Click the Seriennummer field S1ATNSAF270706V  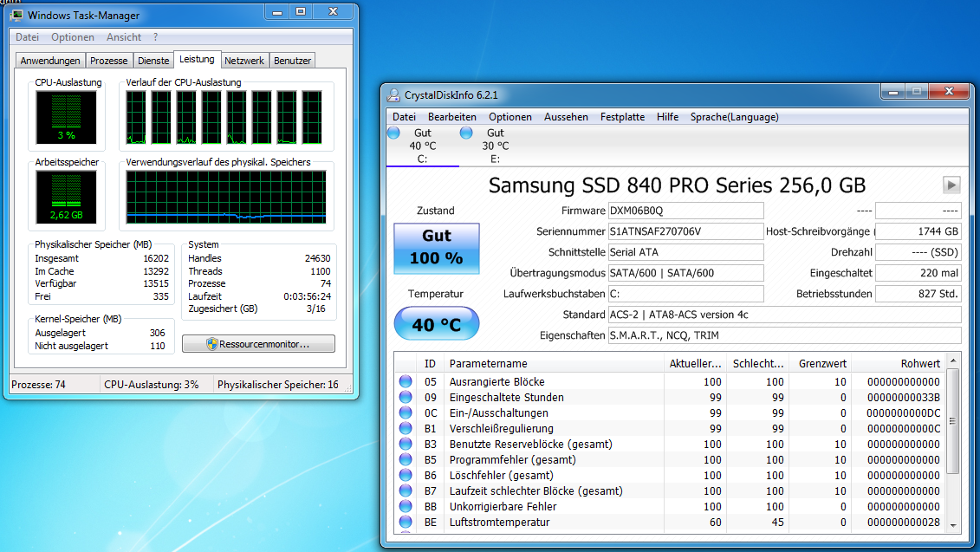point(685,231)
